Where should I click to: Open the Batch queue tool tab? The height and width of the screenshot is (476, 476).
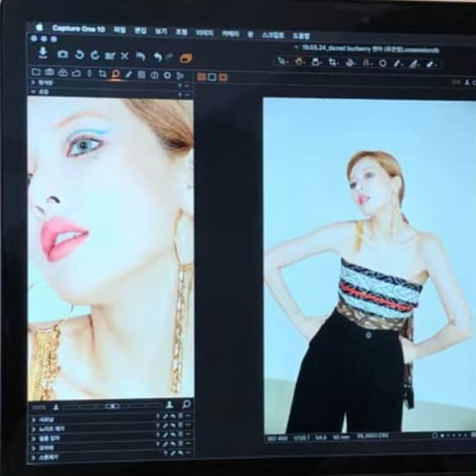(x=180, y=76)
